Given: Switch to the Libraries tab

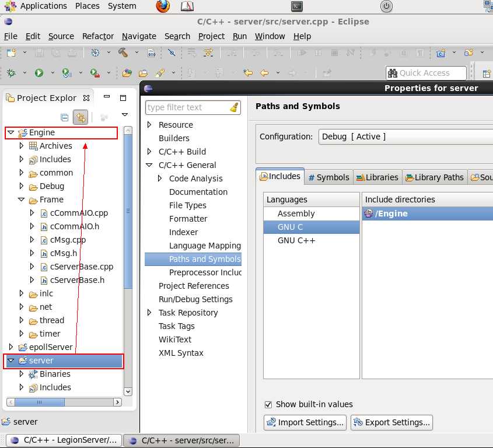Looking at the screenshot, I should (x=377, y=178).
